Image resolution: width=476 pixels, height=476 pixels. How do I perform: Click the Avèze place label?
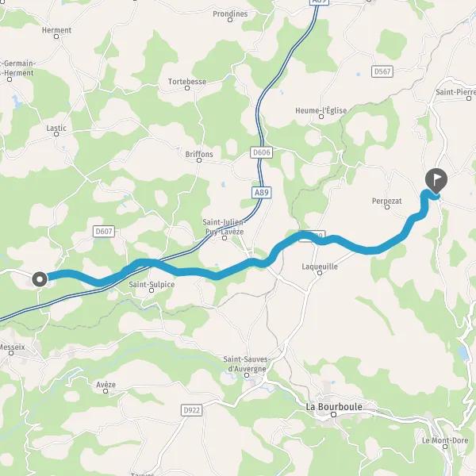coord(106,385)
